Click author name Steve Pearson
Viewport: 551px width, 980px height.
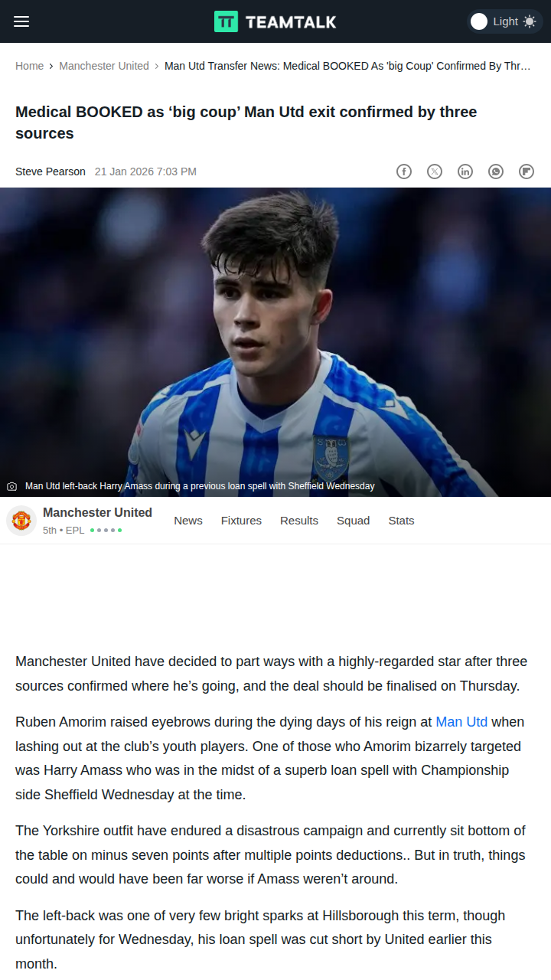[51, 171]
